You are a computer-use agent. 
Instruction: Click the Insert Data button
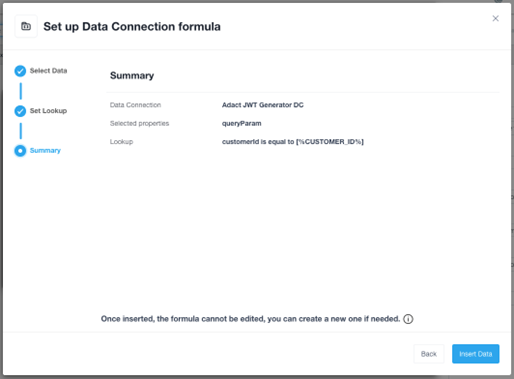(x=476, y=354)
